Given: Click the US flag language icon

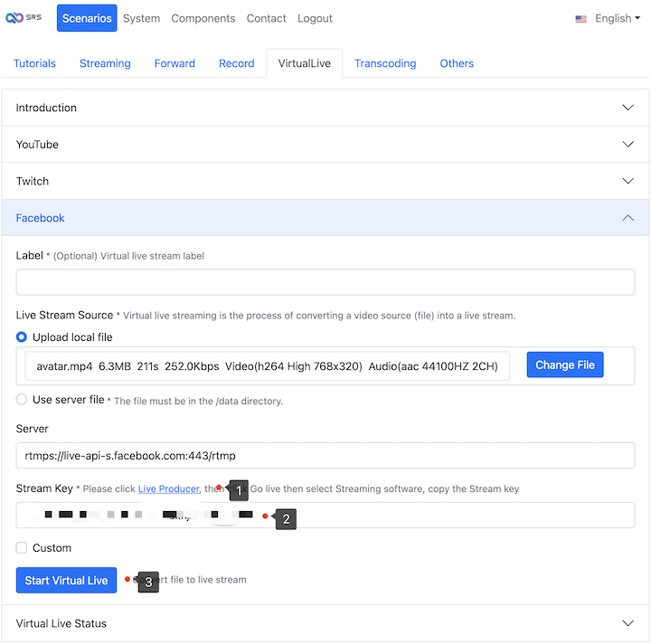Looking at the screenshot, I should [580, 19].
